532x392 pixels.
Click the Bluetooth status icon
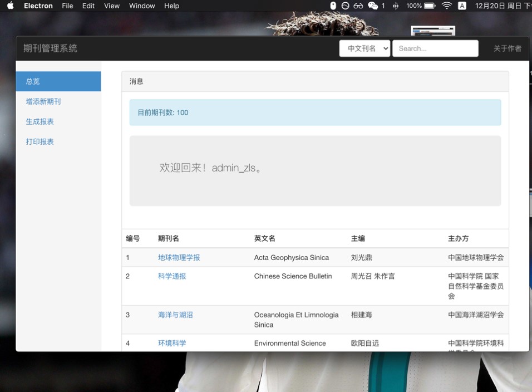[x=395, y=6]
